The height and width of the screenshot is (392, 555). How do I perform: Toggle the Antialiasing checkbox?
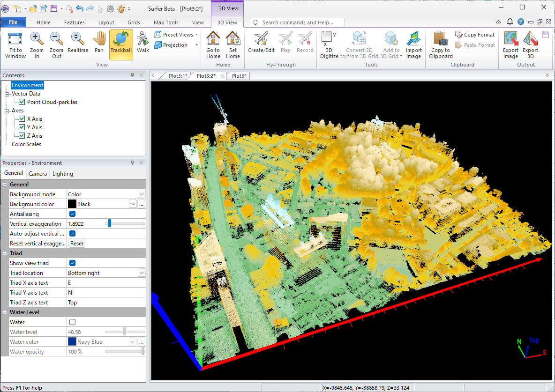73,214
